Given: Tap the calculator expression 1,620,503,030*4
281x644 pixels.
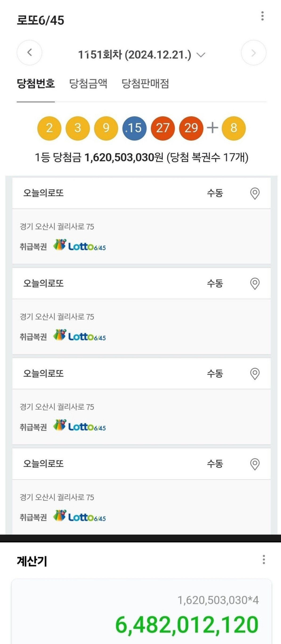Looking at the screenshot, I should [218, 600].
